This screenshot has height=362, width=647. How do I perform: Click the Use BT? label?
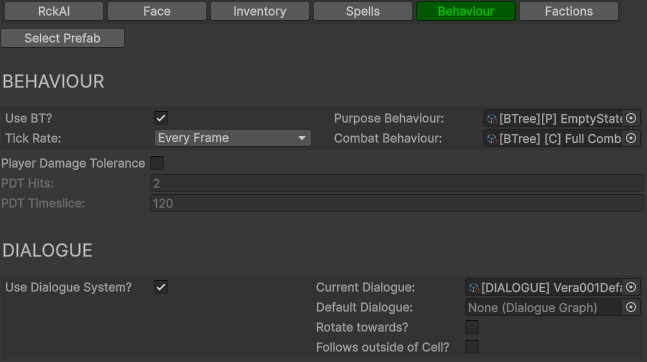(x=28, y=118)
